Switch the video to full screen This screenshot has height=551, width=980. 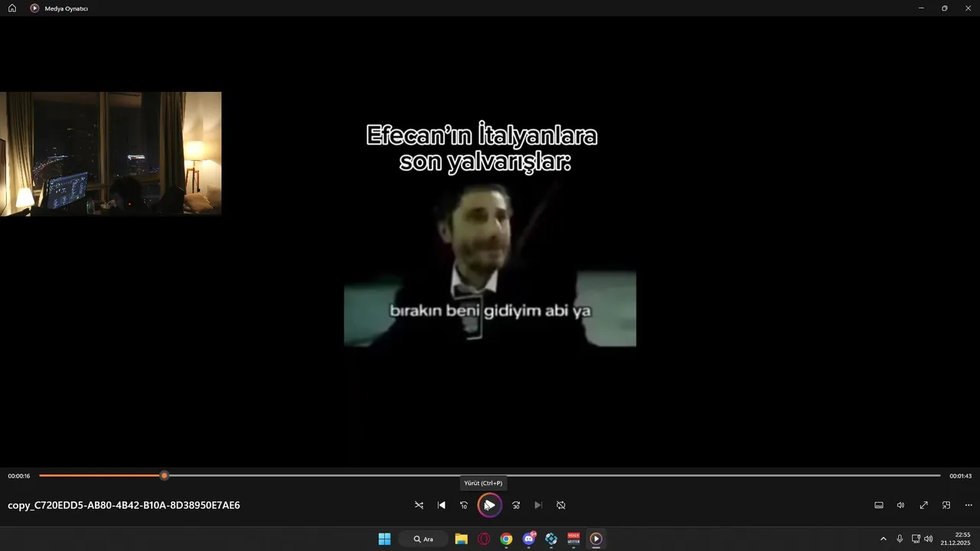pyautogui.click(x=924, y=505)
